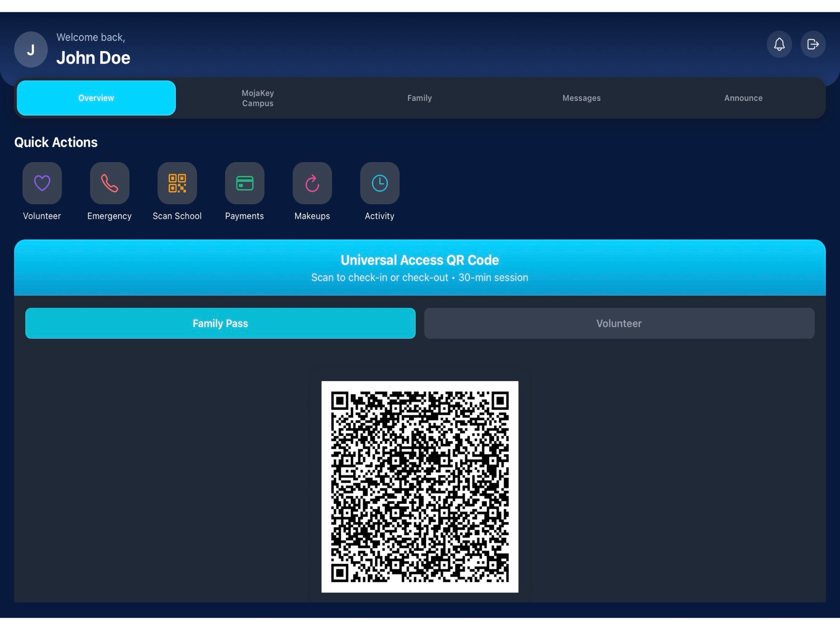Image resolution: width=840 pixels, height=630 pixels.
Task: Click the logout icon
Action: click(813, 45)
